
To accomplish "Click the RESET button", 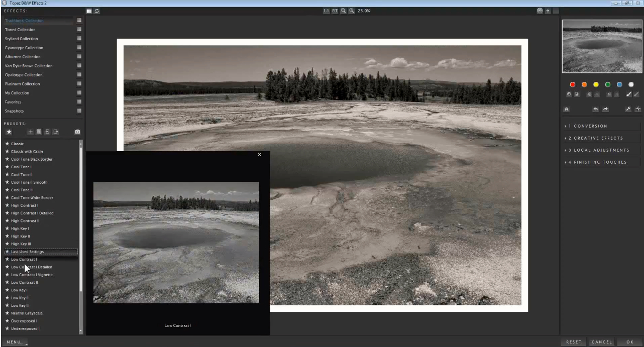I will point(574,342).
